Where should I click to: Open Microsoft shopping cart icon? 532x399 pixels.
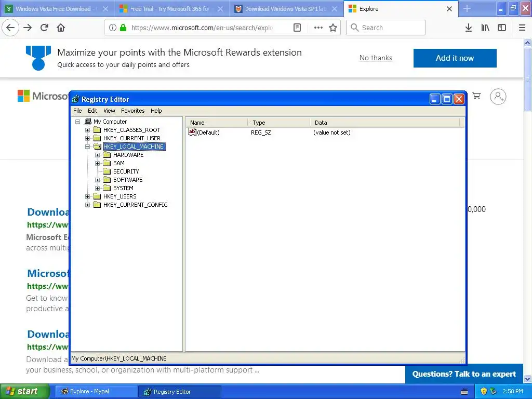[476, 96]
